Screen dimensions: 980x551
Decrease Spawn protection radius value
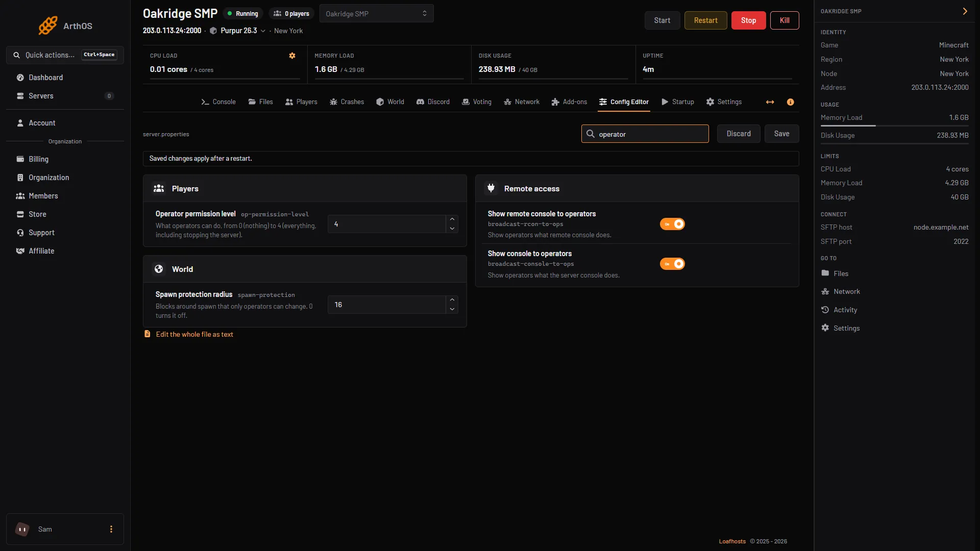point(452,309)
